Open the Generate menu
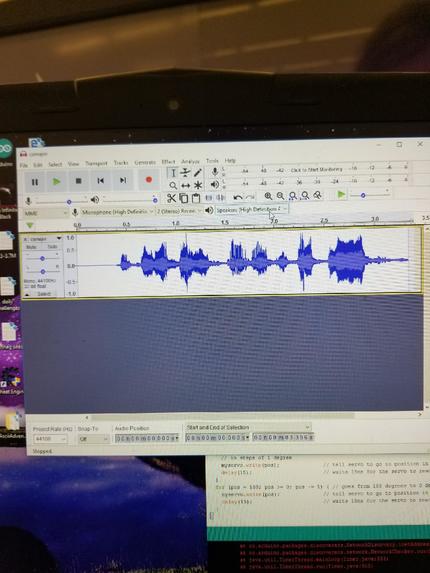Screen dimensions: 430x573 pos(145,162)
